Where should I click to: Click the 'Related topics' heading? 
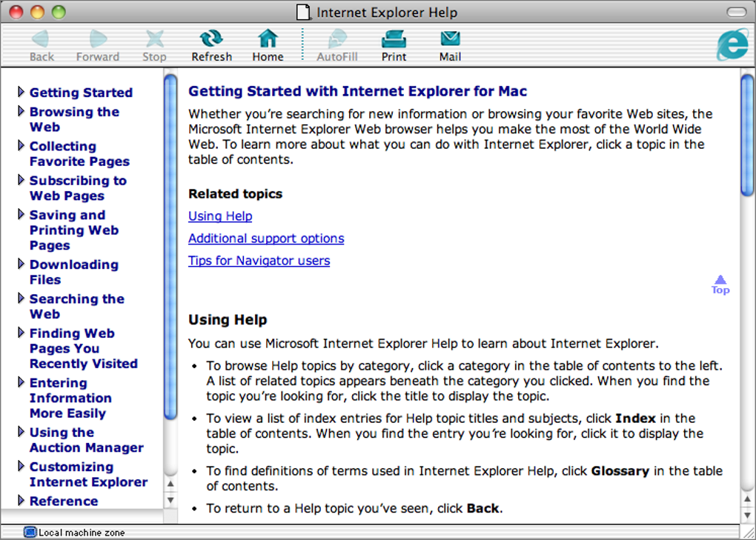click(x=235, y=193)
